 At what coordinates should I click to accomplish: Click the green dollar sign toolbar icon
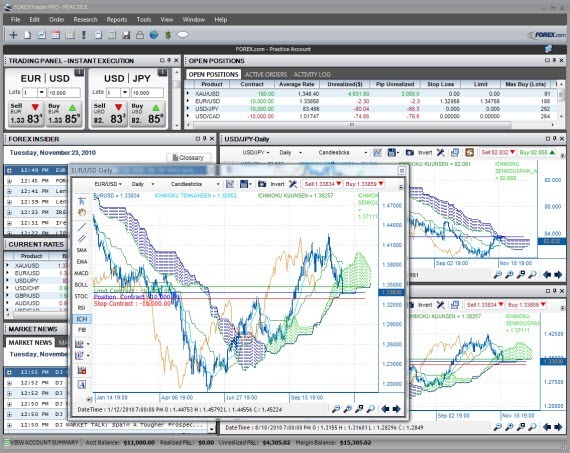point(168,35)
